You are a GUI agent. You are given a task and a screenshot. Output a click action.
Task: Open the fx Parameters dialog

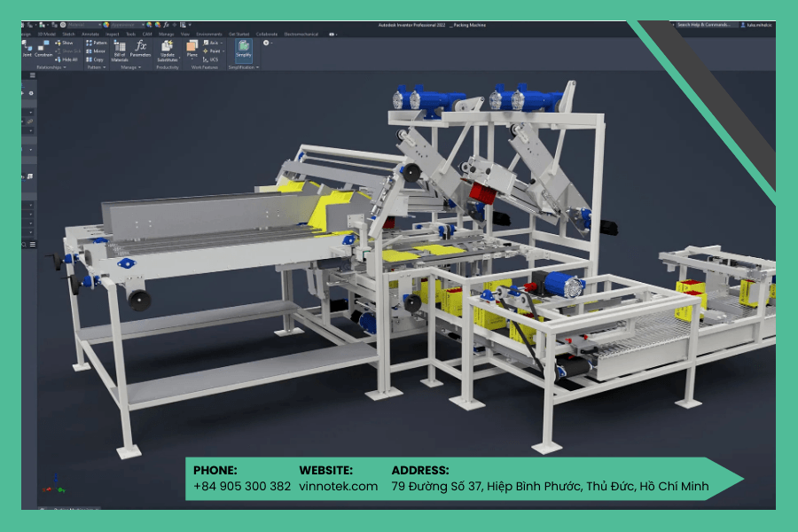[x=140, y=49]
